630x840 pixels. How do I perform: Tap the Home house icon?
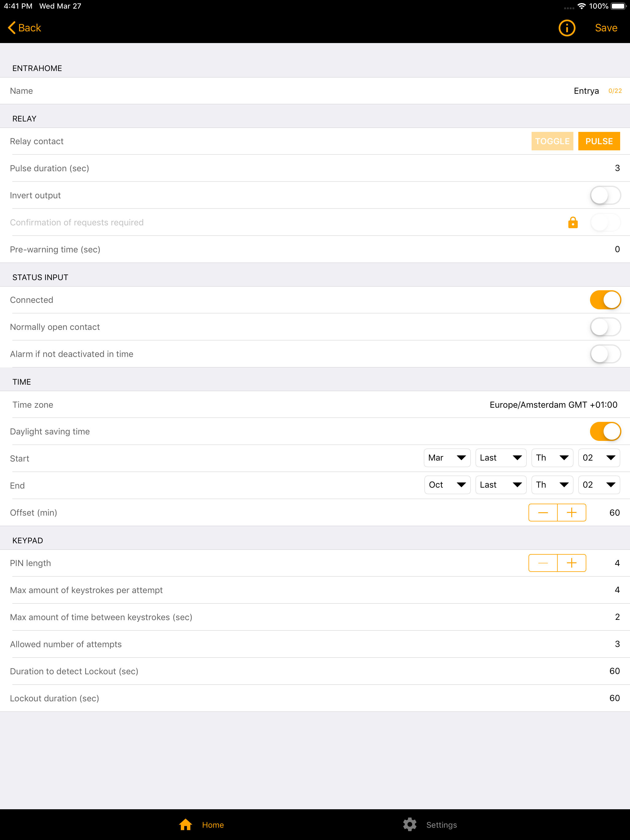(x=185, y=824)
